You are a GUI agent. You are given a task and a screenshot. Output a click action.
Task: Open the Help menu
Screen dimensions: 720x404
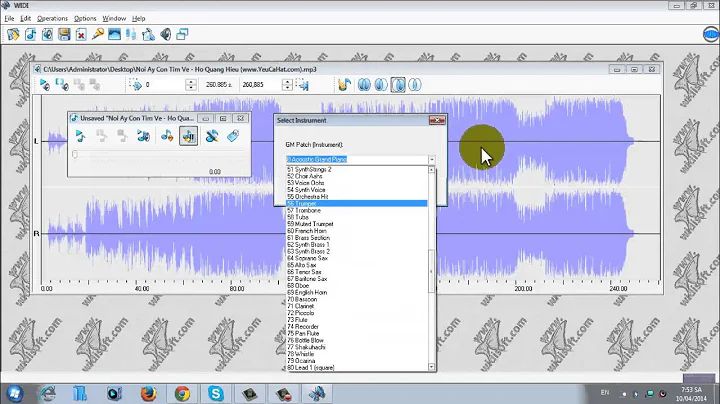click(138, 18)
